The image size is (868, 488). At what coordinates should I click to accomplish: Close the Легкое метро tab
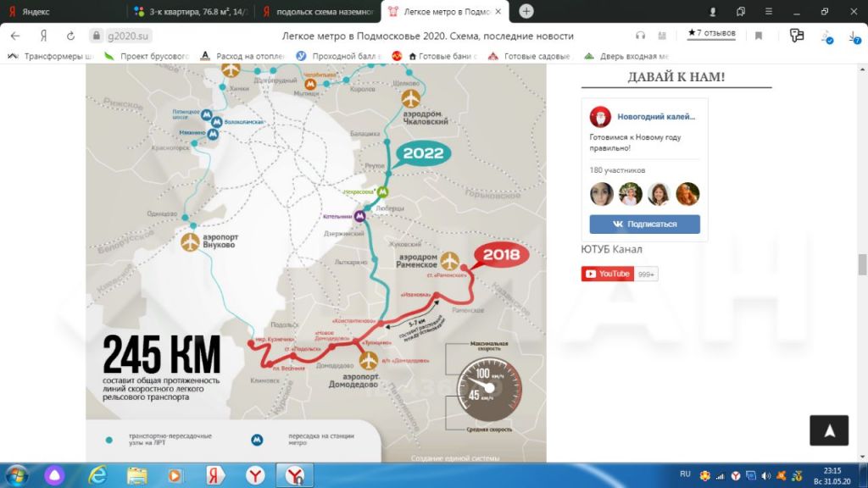click(x=498, y=12)
